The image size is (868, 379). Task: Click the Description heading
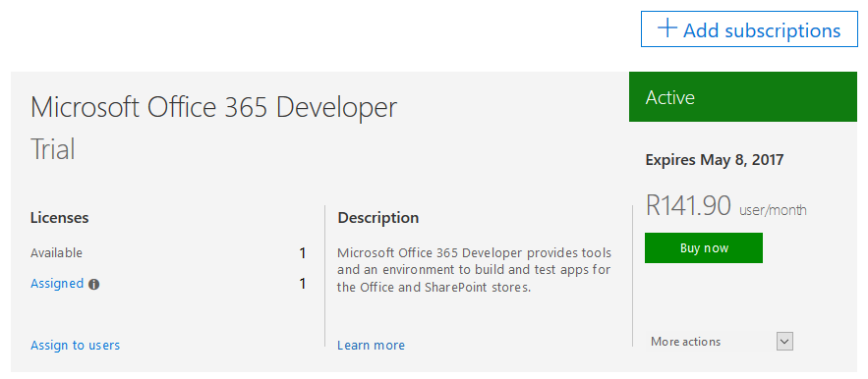pyautogui.click(x=378, y=217)
